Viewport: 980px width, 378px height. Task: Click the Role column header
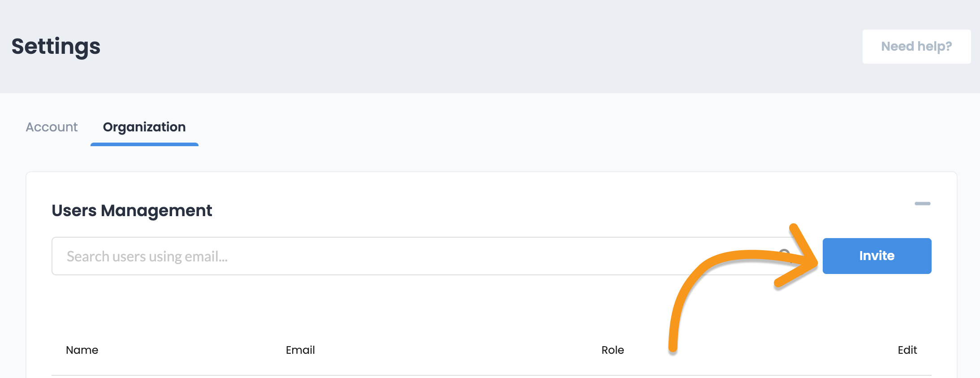[613, 350]
